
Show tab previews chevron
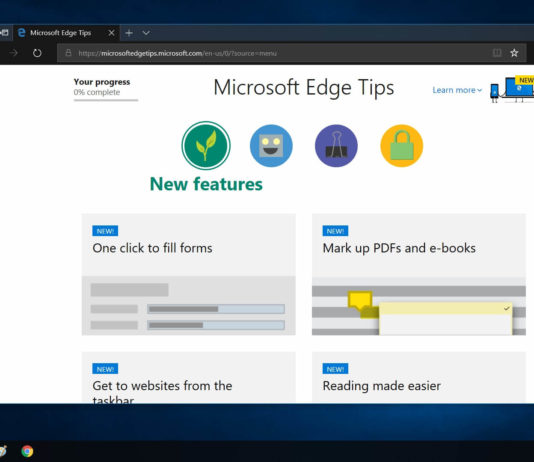(x=146, y=33)
